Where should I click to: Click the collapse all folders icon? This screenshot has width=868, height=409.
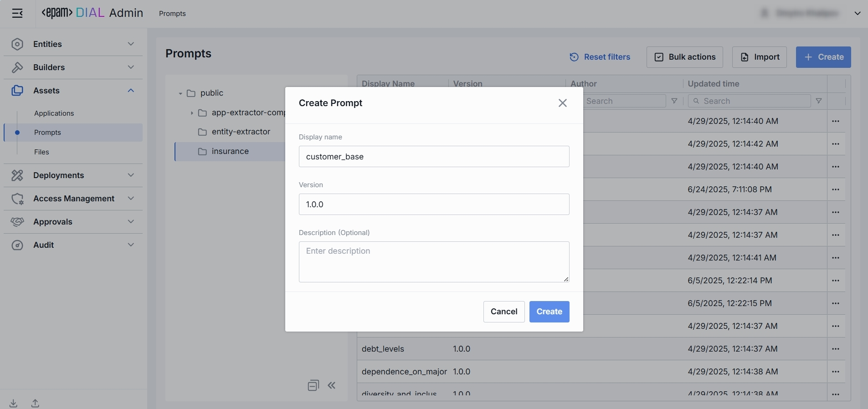tap(313, 386)
